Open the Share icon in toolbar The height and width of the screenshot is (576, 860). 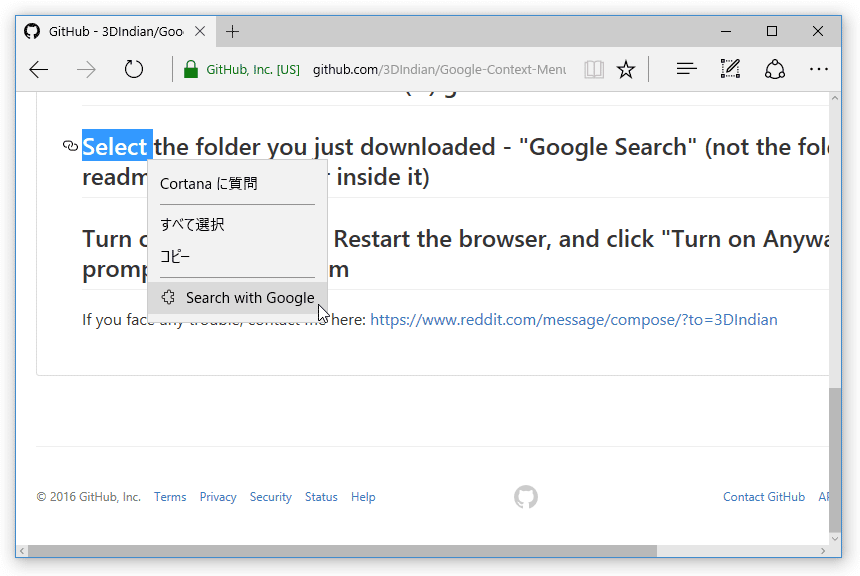775,70
